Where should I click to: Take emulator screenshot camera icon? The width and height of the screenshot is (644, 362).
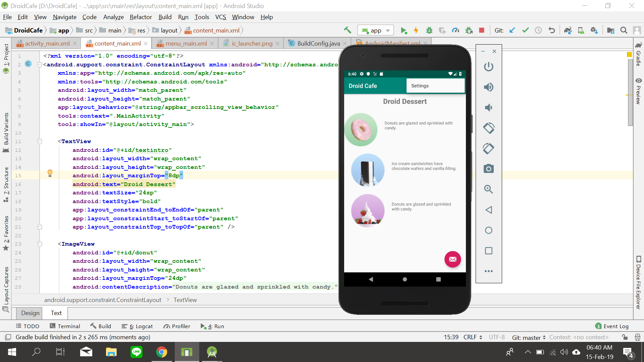coord(489,169)
